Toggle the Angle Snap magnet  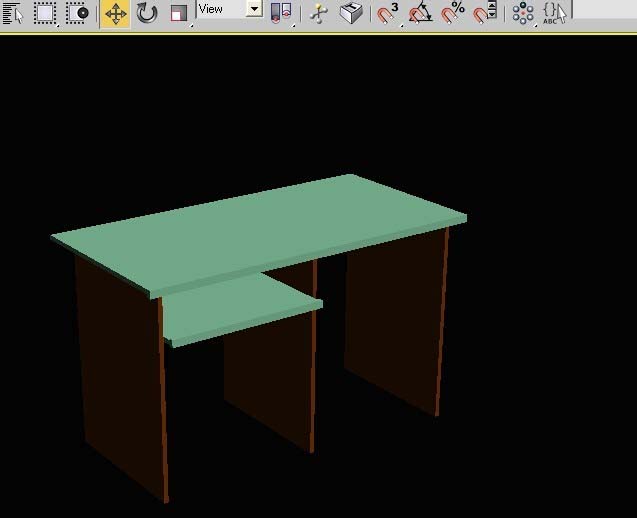tap(420, 12)
